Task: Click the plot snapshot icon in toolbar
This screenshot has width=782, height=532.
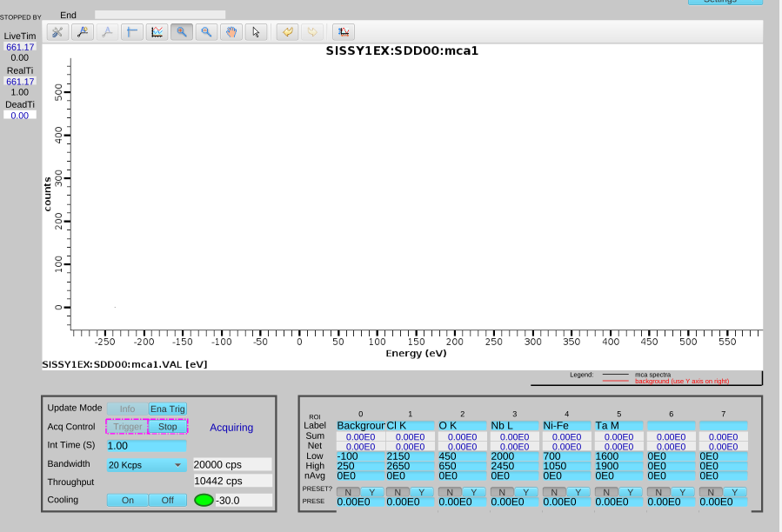Action: tap(344, 32)
